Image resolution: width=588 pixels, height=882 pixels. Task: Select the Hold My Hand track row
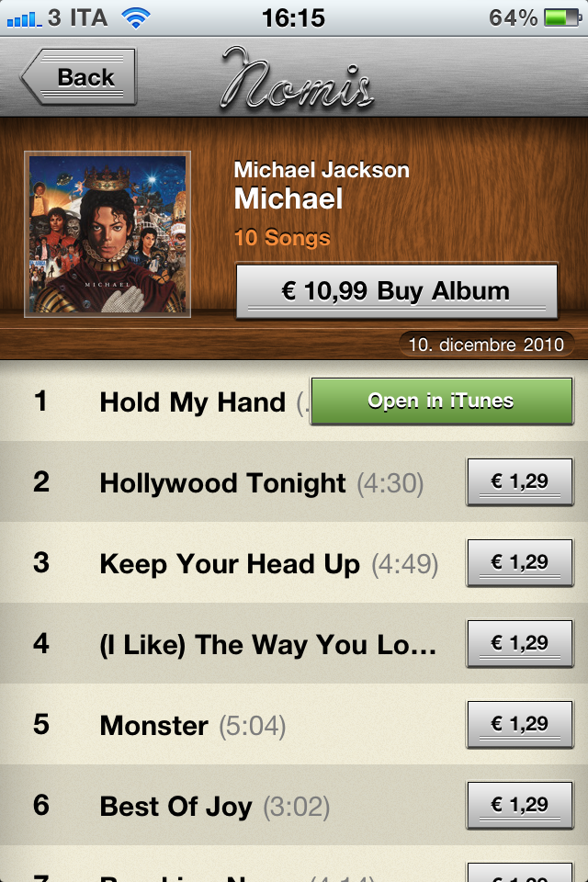(x=294, y=401)
